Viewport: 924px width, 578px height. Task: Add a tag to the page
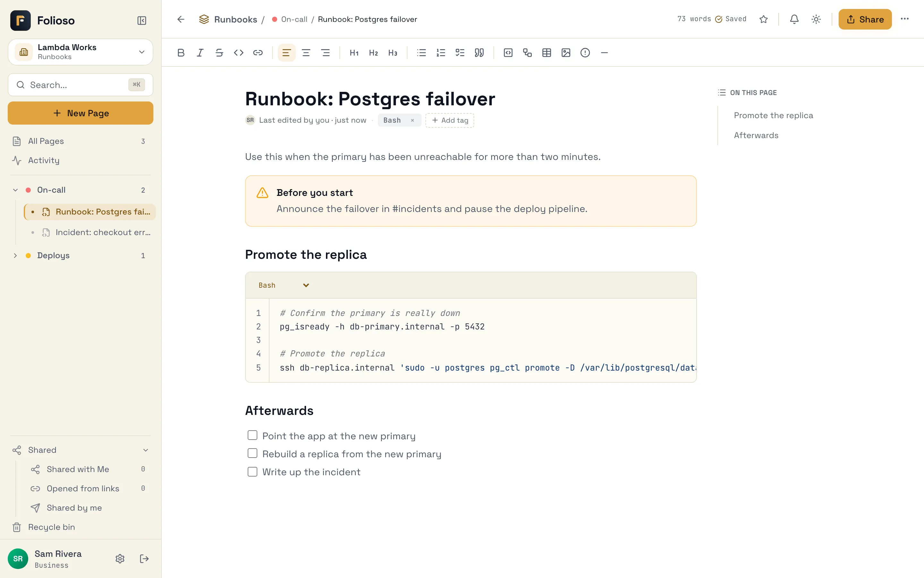(449, 120)
